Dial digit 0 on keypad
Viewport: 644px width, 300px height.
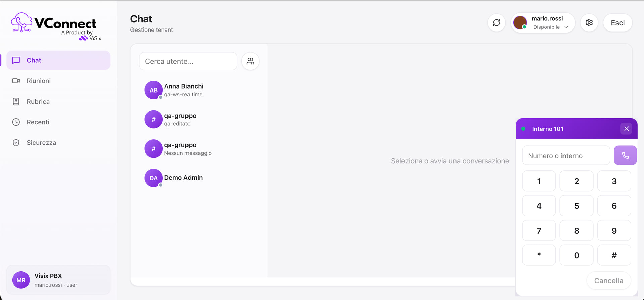pyautogui.click(x=577, y=255)
